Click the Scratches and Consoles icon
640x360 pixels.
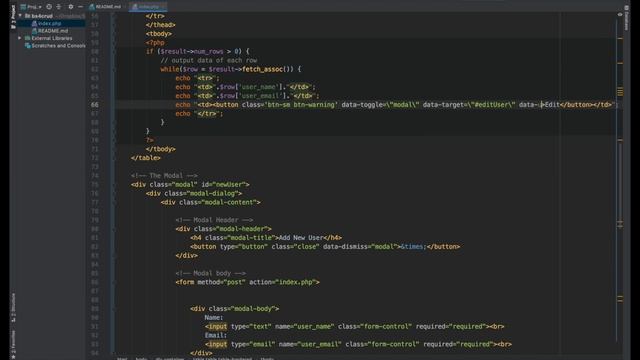click(27, 46)
